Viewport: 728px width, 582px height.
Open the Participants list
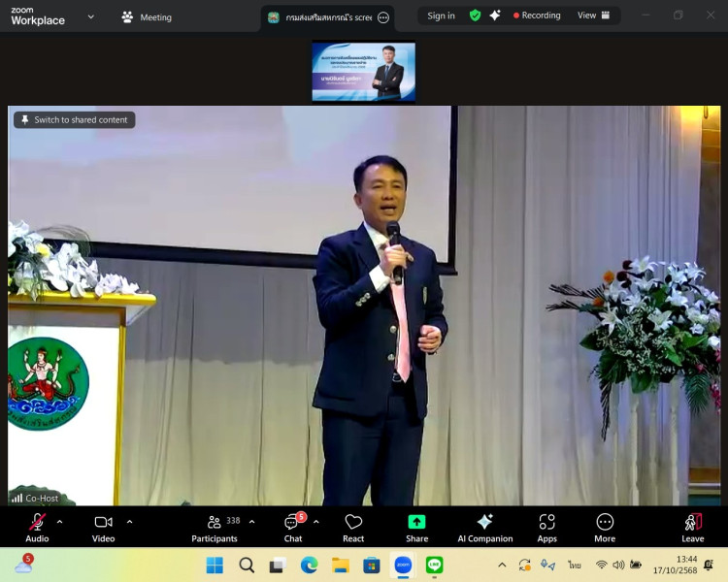[215, 527]
